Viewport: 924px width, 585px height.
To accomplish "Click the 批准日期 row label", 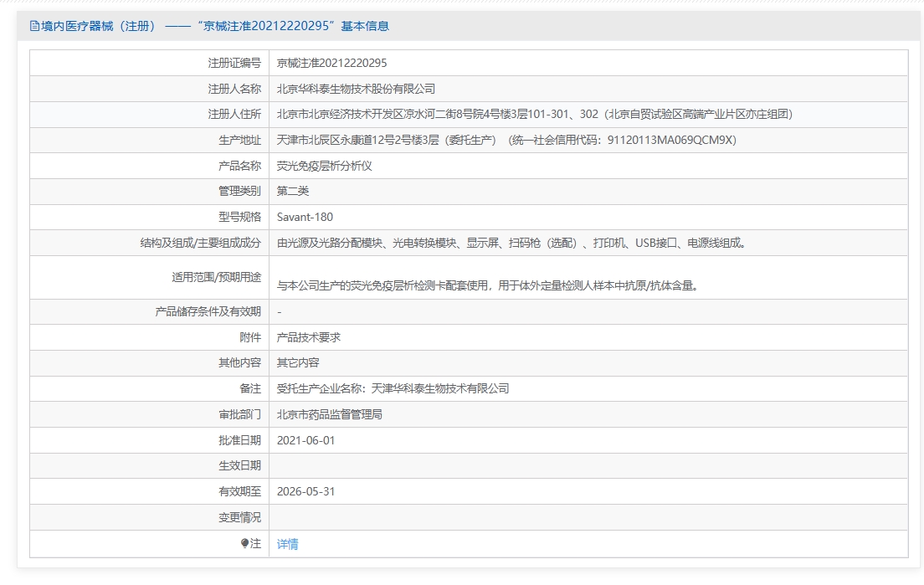I will click(x=239, y=441).
